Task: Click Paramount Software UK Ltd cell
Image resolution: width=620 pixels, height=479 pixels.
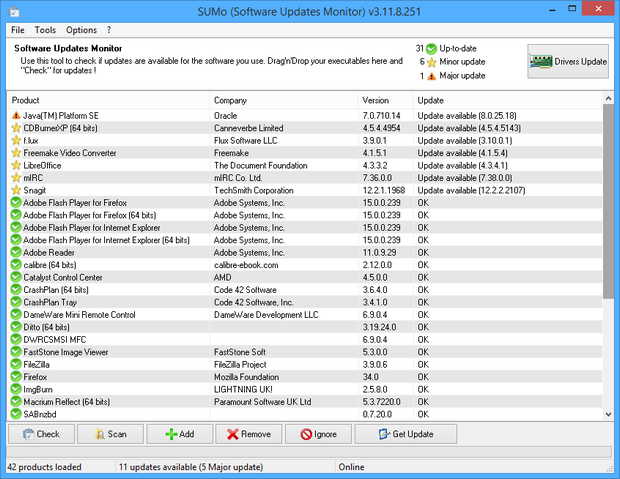Action: tap(263, 402)
